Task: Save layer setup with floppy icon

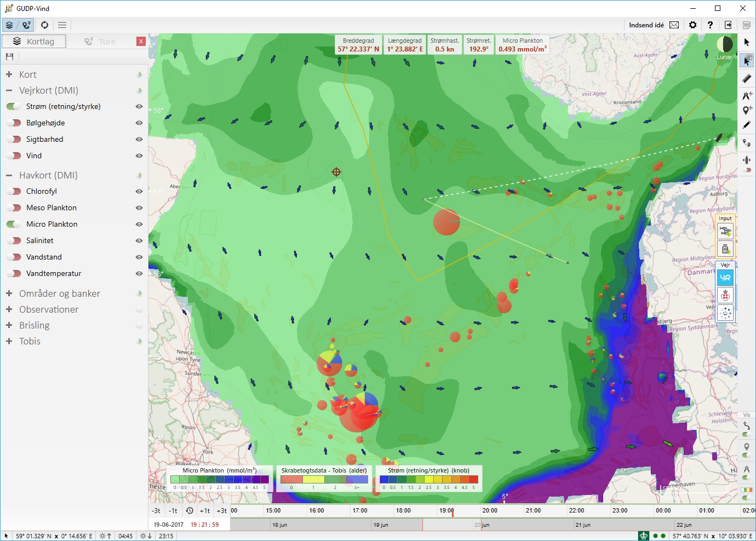Action: click(9, 56)
